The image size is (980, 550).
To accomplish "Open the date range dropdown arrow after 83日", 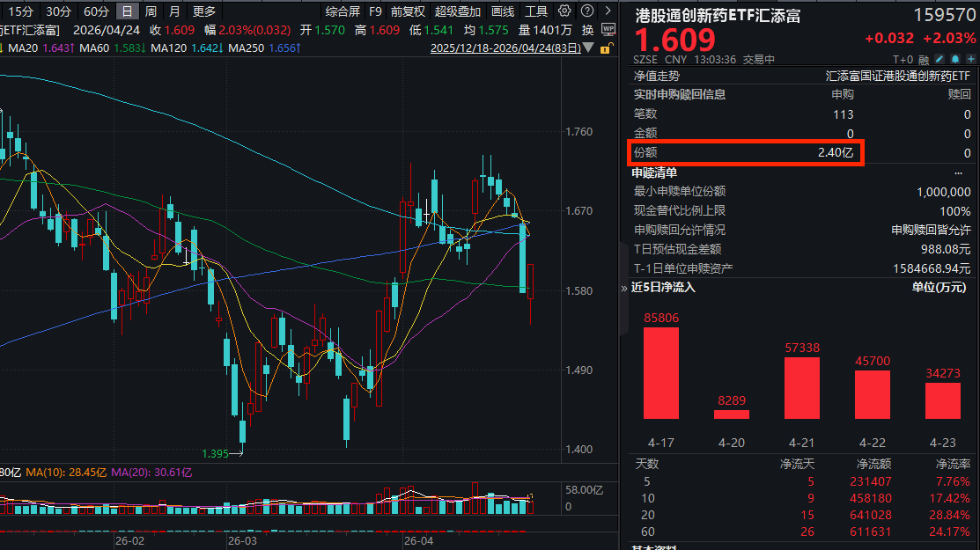I will tap(590, 48).
